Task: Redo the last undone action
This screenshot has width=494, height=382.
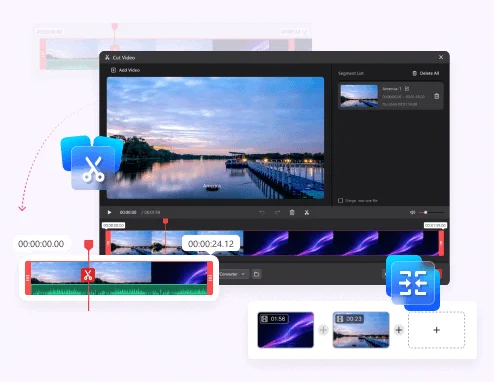Action: (x=277, y=212)
